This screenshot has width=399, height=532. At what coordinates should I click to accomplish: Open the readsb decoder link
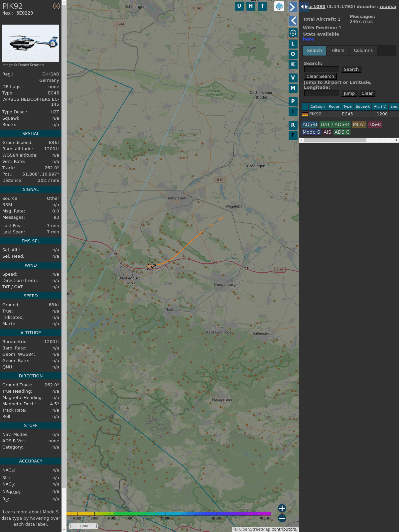(x=388, y=6)
